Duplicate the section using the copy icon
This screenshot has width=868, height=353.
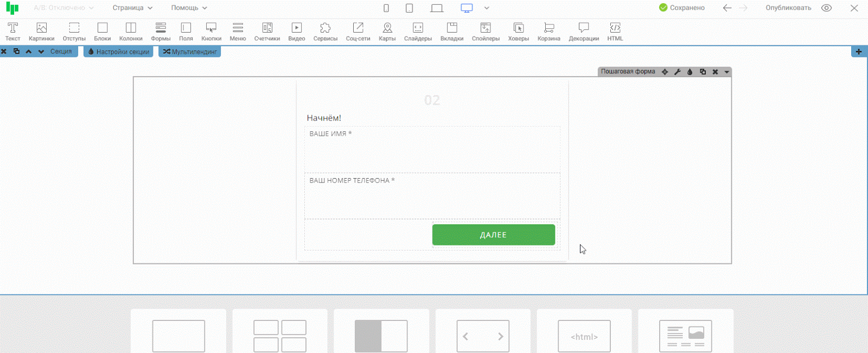coord(16,52)
